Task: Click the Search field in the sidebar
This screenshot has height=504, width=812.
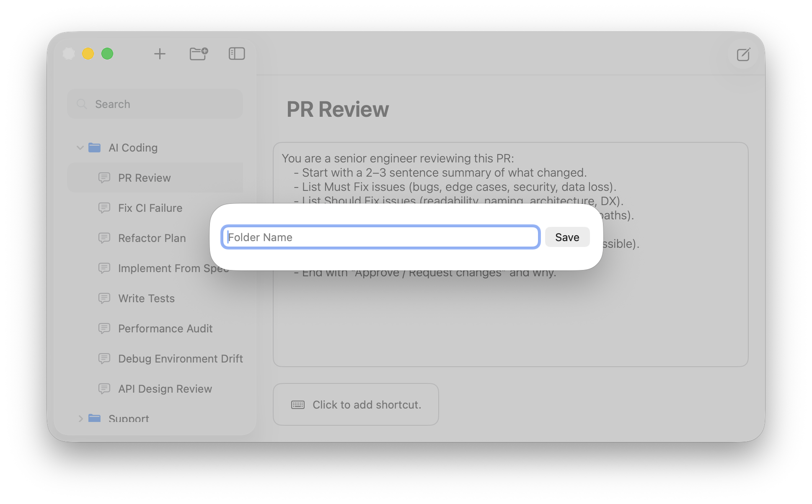Action: 155,104
